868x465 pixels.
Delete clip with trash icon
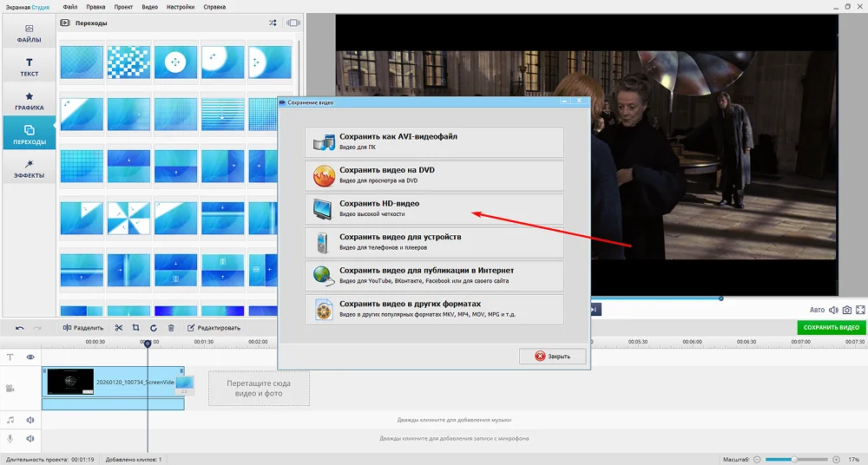point(171,328)
